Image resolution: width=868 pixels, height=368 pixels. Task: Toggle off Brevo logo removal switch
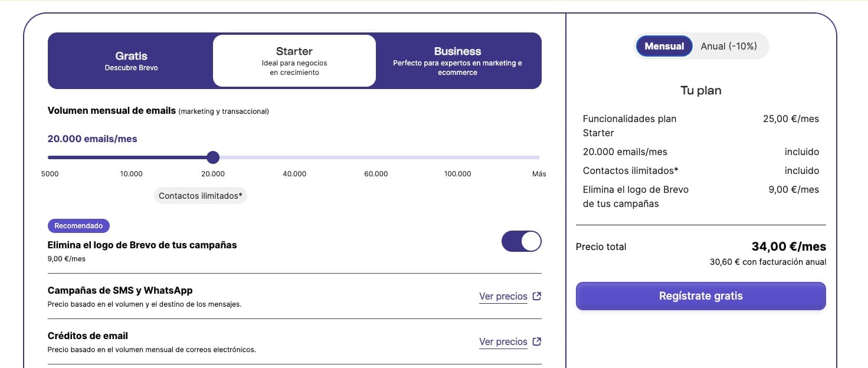521,241
